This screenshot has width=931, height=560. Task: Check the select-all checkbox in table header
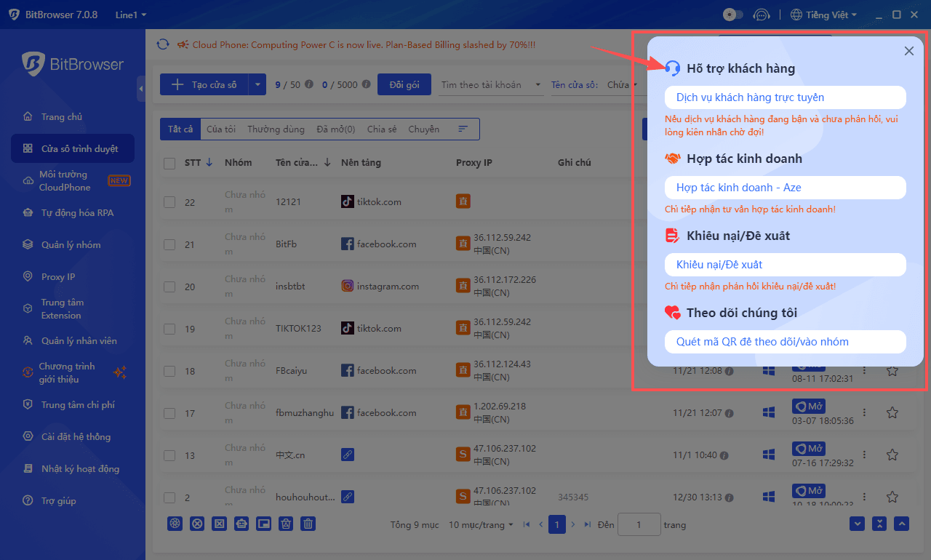169,163
